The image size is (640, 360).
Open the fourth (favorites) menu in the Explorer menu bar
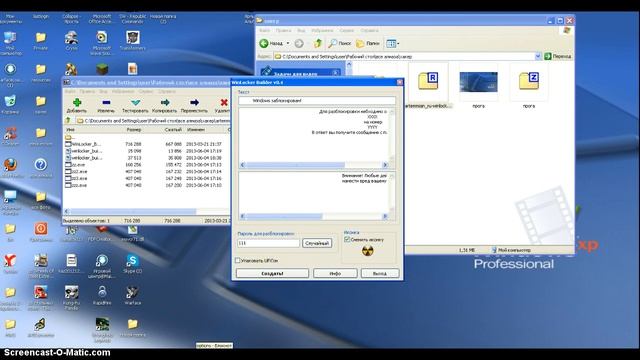point(322,31)
